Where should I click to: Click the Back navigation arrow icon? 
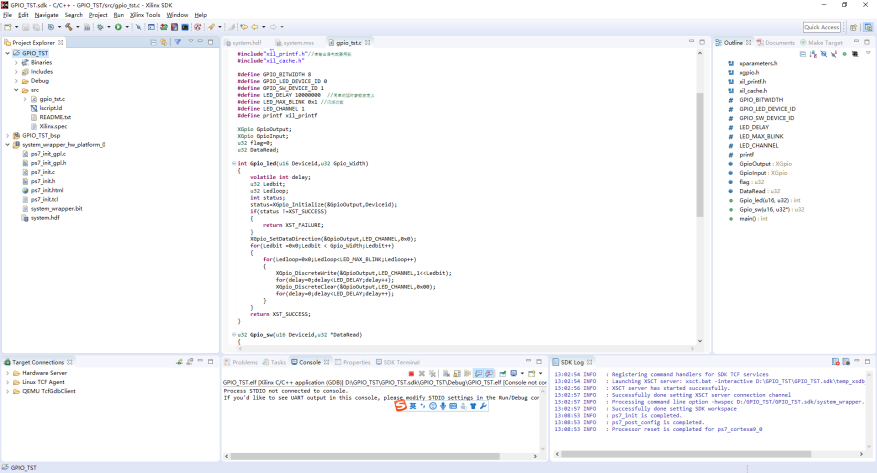coord(255,27)
